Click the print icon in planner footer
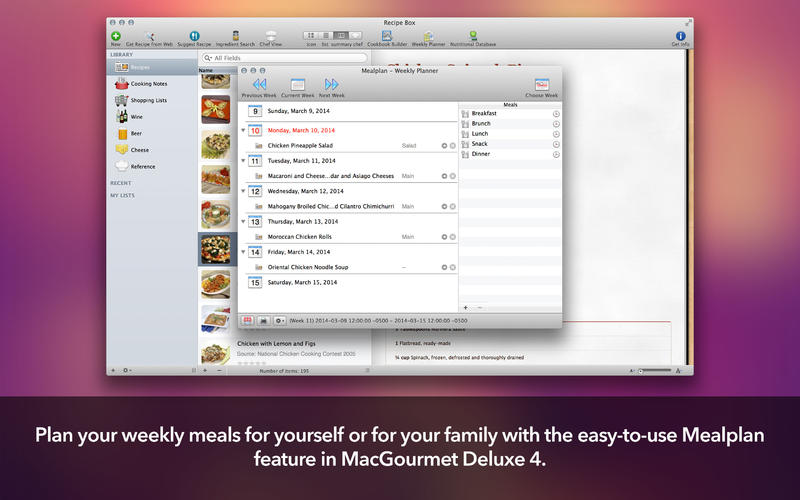 263,320
